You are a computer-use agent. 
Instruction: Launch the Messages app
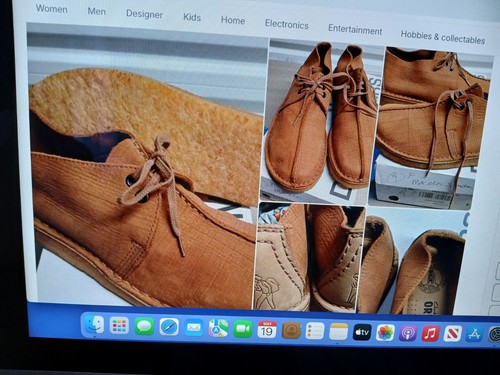coord(144,326)
